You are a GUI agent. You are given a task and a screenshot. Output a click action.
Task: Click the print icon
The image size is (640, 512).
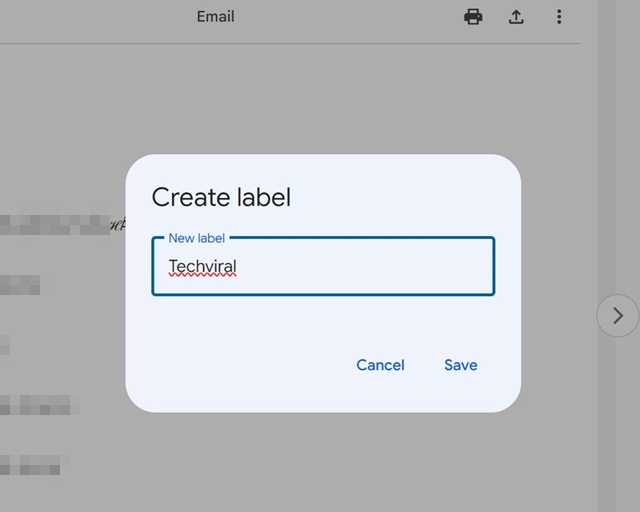click(x=473, y=17)
